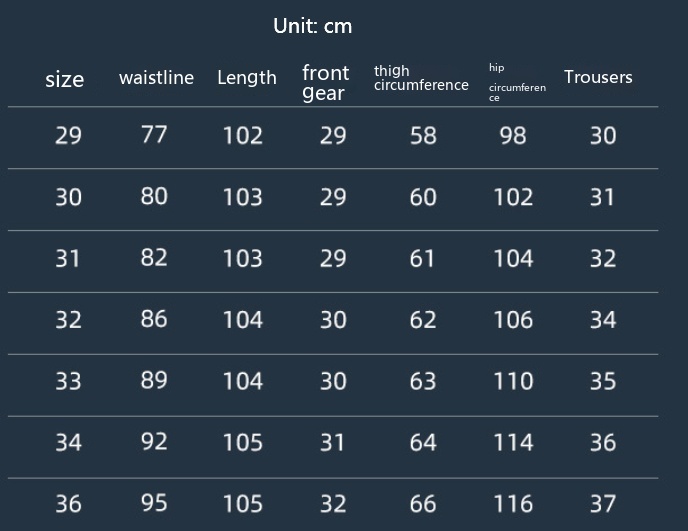Select length value 104 in size 32 row
688x531 pixels.
pyautogui.click(x=242, y=320)
